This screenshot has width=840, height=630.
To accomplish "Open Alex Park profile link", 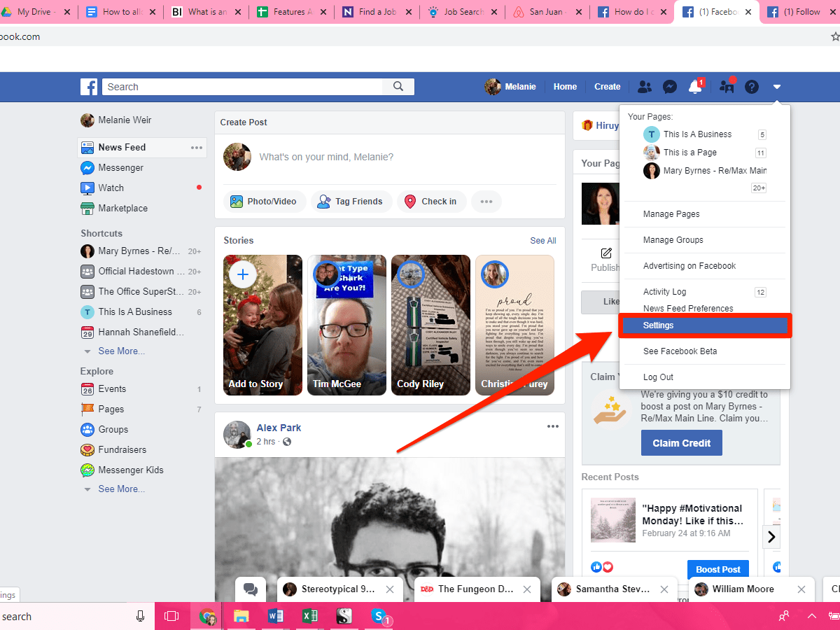I will tap(279, 428).
